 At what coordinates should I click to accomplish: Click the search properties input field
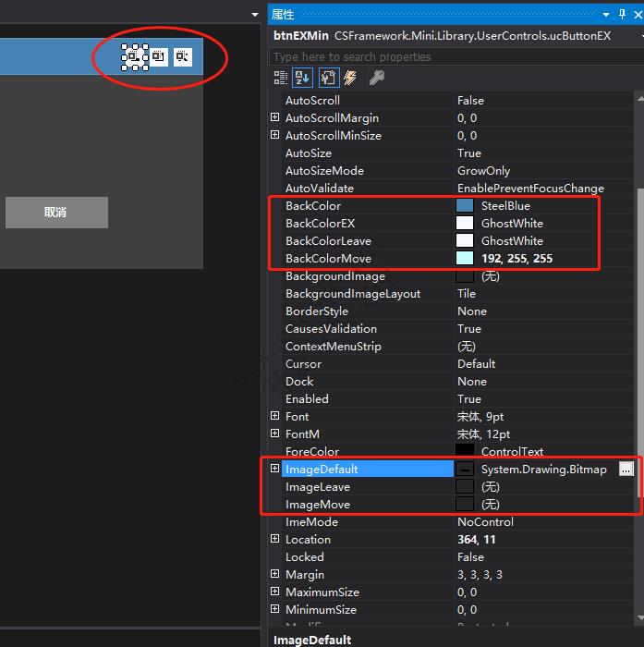point(453,57)
